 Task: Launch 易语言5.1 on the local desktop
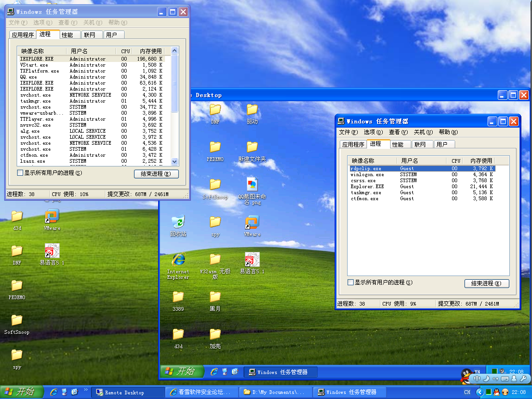click(x=52, y=254)
